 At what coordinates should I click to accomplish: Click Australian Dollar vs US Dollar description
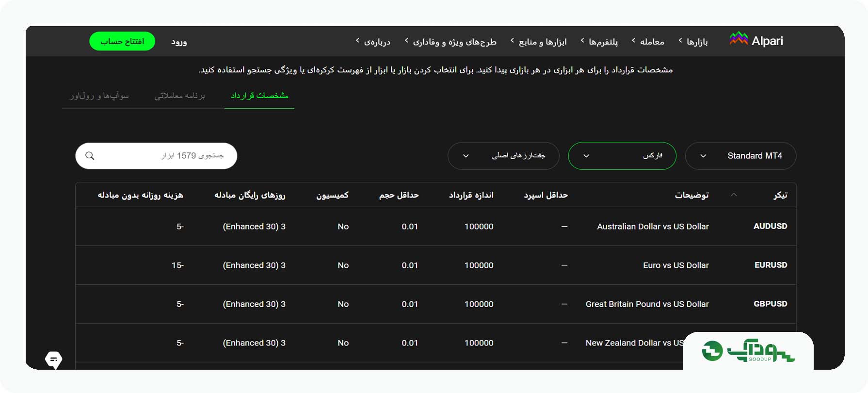pyautogui.click(x=653, y=226)
